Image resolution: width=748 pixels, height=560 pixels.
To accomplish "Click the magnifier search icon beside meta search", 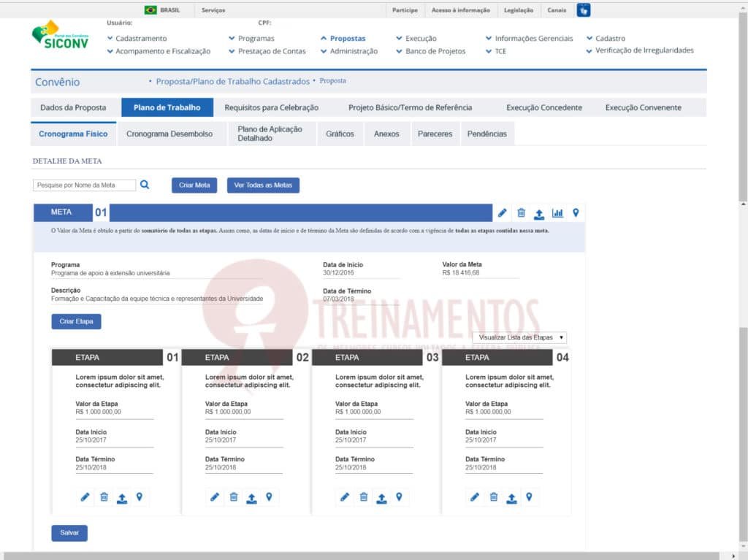I will (145, 185).
